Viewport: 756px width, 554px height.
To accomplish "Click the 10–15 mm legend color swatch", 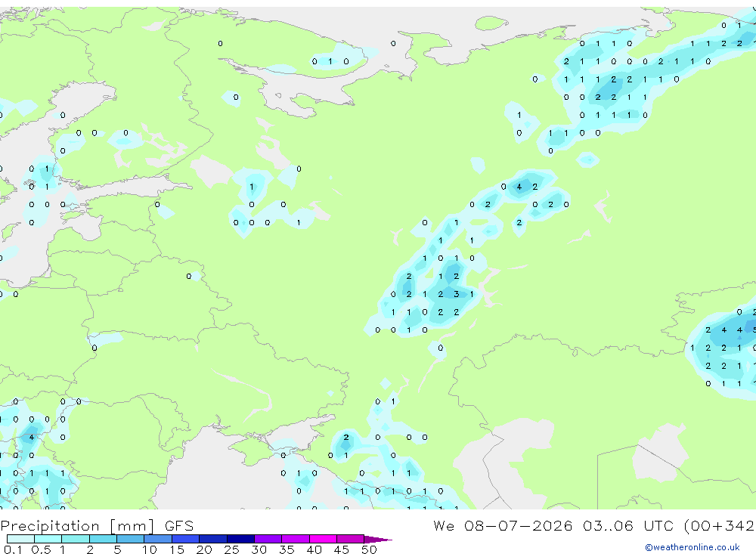I will (158, 539).
